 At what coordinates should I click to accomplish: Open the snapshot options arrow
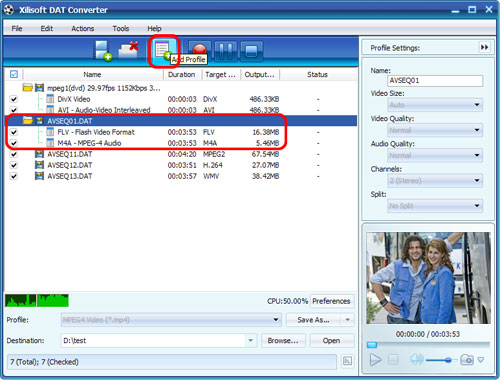click(481, 360)
